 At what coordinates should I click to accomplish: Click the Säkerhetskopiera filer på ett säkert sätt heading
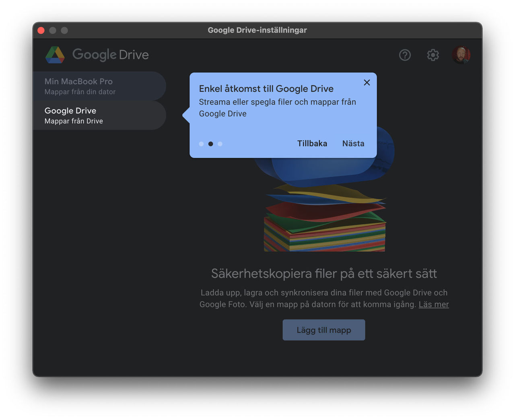(324, 274)
